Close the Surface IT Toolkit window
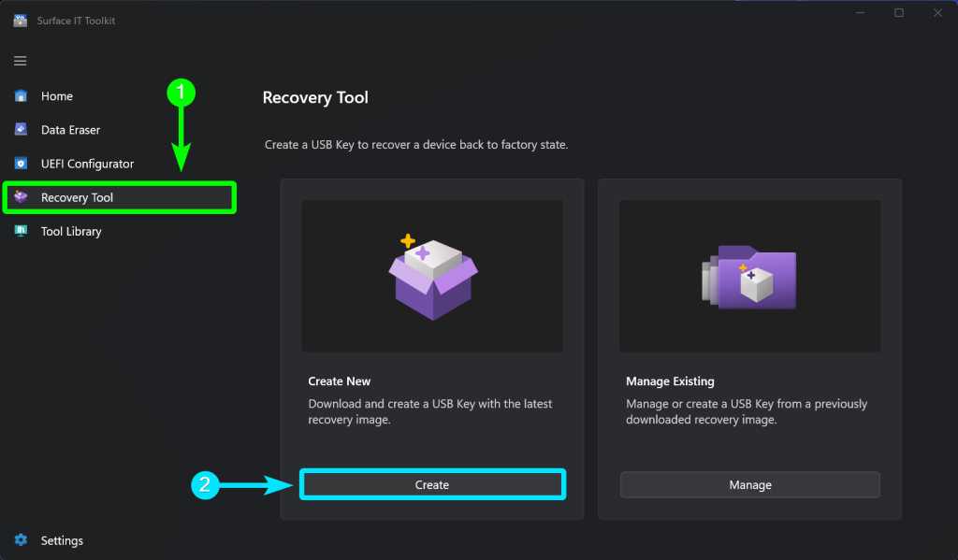Screen dimensions: 958x560 click(937, 13)
